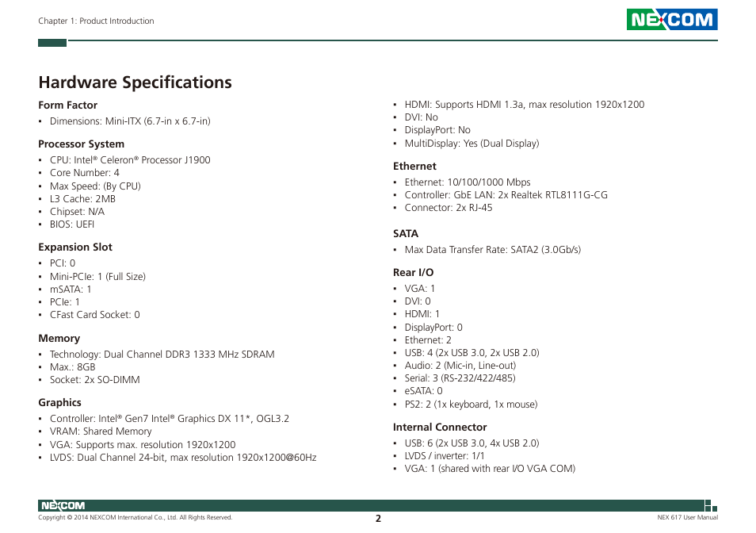The image size is (756, 533).
Task: Click the Max.: 8GB line
Action: pyautogui.click(x=72, y=367)
